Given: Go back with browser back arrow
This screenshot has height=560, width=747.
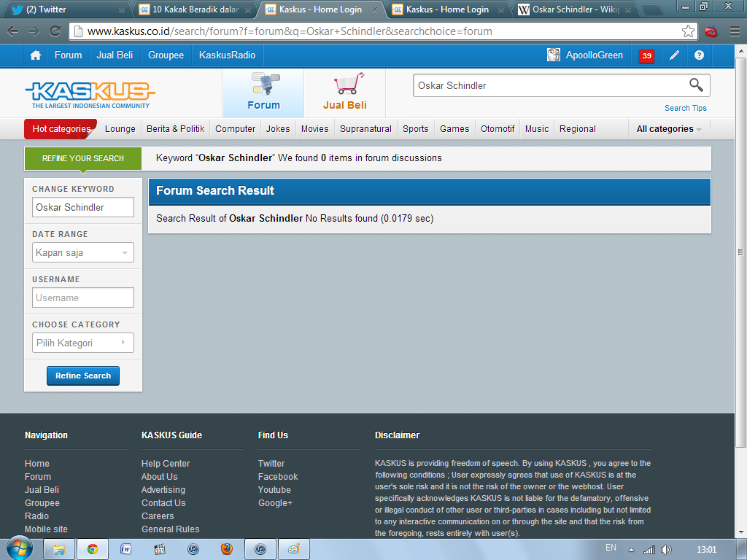Looking at the screenshot, I should tap(13, 31).
